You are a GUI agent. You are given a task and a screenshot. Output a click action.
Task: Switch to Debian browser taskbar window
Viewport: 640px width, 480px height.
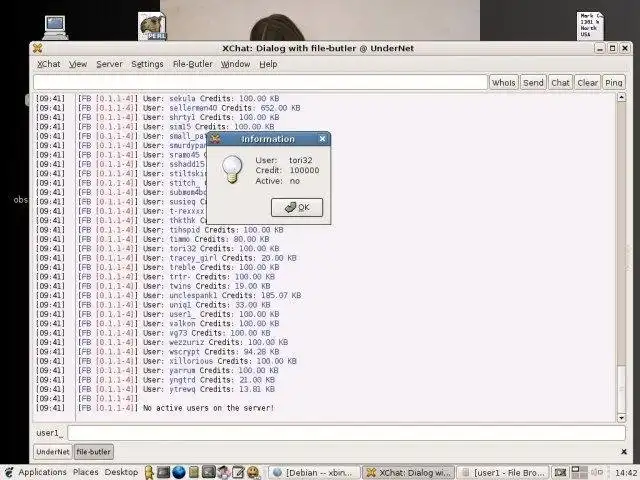tap(315, 473)
